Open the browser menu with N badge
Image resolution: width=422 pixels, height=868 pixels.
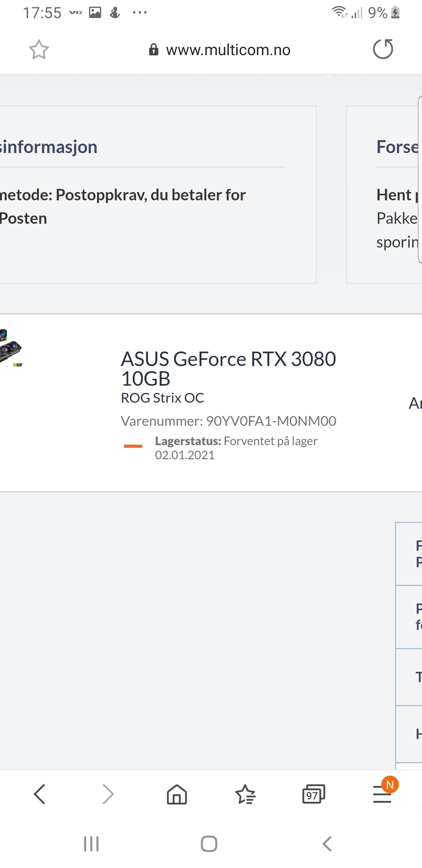(382, 794)
